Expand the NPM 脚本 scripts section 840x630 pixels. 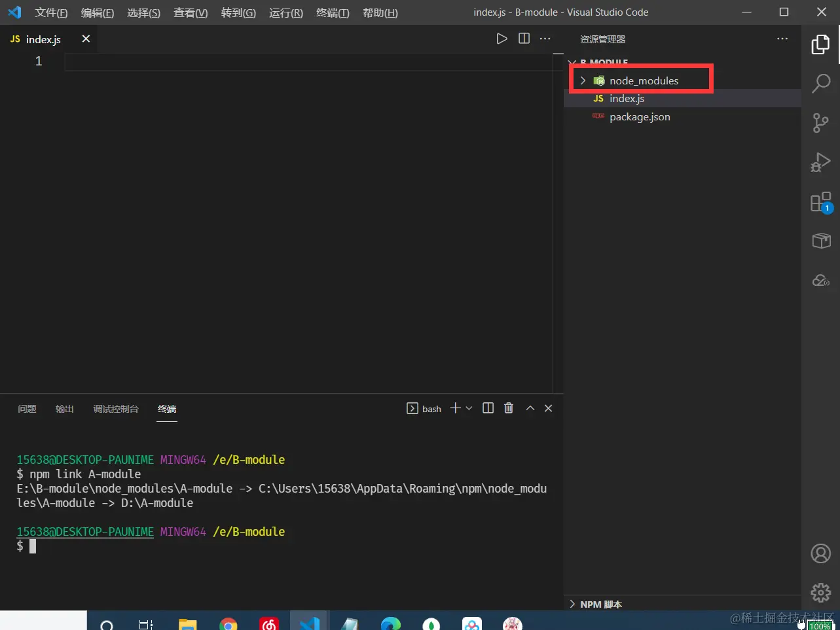[682, 604]
